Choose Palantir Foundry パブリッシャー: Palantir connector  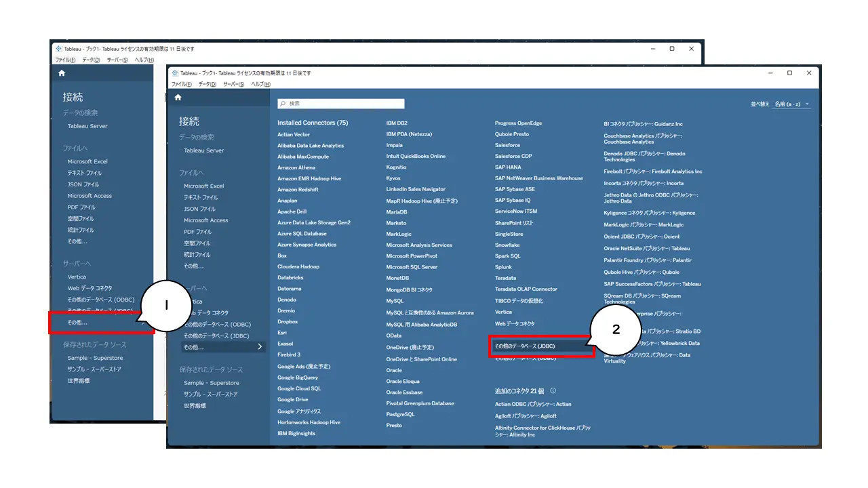click(648, 260)
